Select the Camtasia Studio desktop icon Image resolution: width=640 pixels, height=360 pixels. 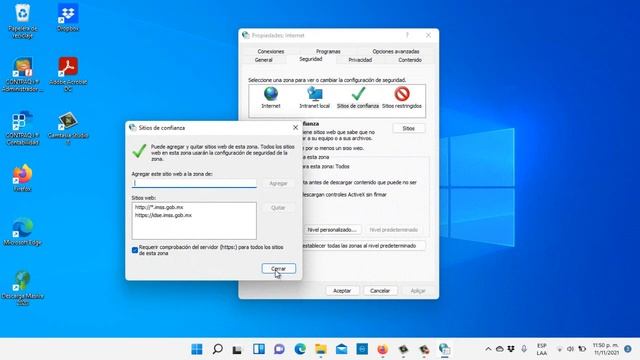click(68, 128)
